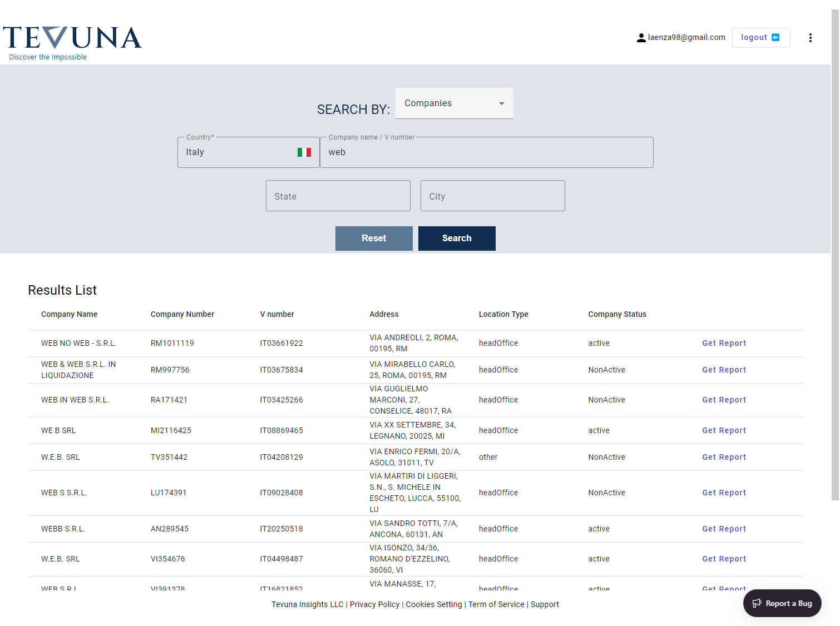This screenshot has width=840, height=626.
Task: Focus the City input field
Action: tap(492, 196)
